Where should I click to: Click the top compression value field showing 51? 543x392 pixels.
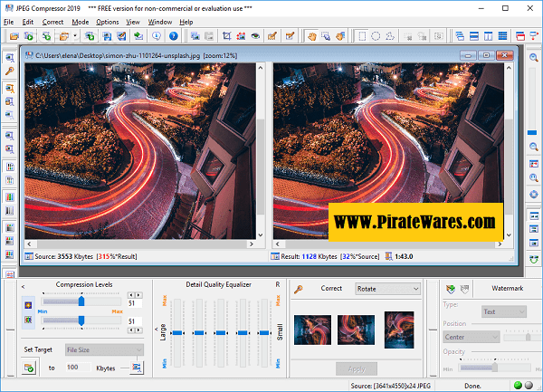[135, 303]
